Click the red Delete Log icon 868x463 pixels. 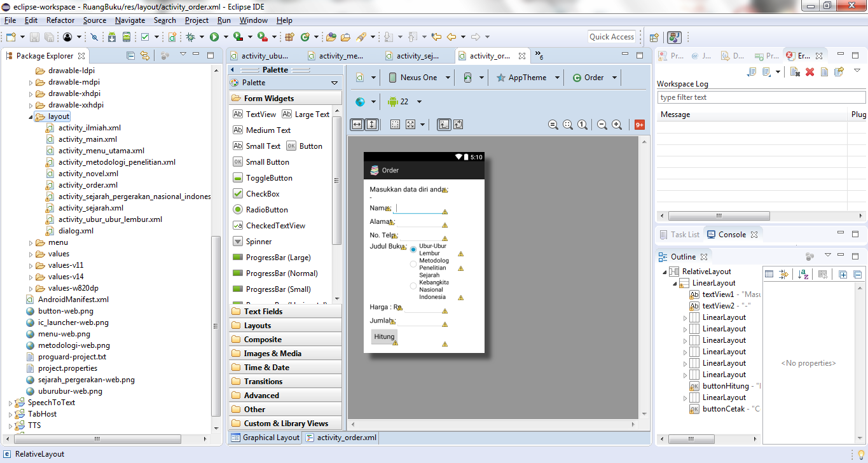(x=809, y=72)
